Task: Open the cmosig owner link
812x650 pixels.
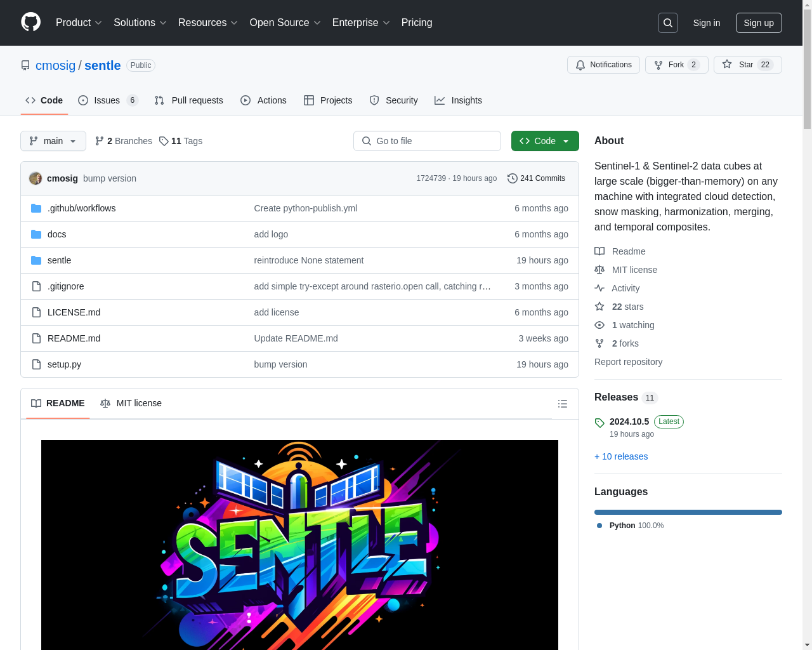Action: coord(55,65)
